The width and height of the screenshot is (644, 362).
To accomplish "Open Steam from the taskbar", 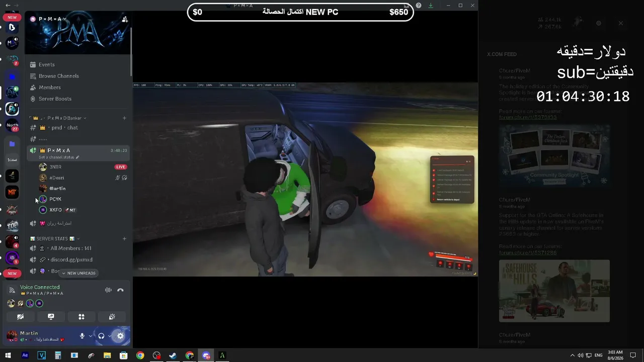I will click(x=173, y=355).
